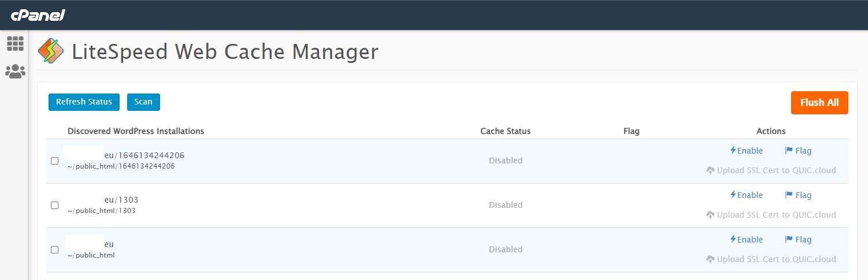Viewport: 868px width, 280px height.
Task: Flag the eu/1303 installation
Action: (x=798, y=195)
